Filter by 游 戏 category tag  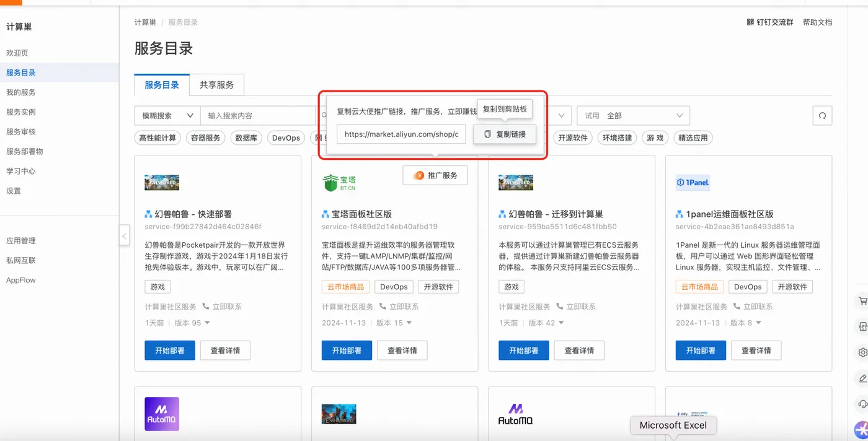tap(655, 138)
